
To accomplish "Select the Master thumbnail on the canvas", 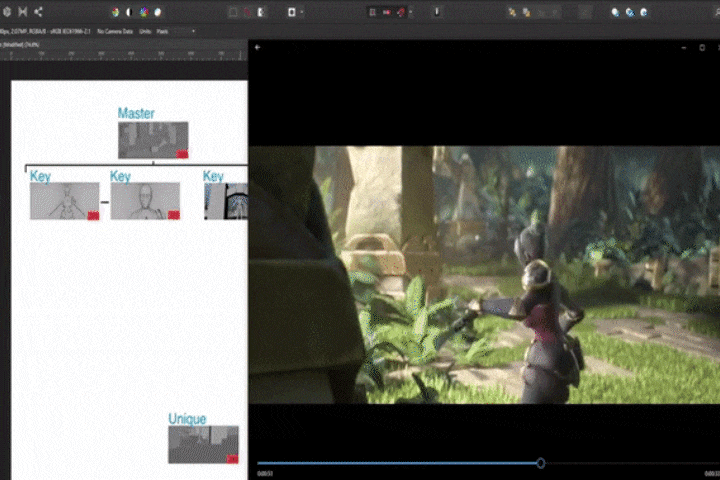I will [x=153, y=140].
